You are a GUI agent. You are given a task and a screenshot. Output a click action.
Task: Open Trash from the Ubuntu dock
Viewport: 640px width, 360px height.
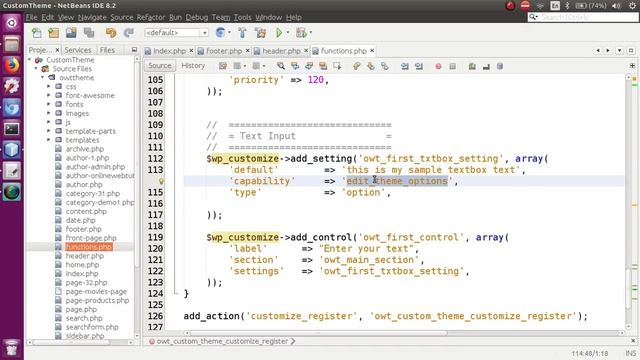[11, 347]
